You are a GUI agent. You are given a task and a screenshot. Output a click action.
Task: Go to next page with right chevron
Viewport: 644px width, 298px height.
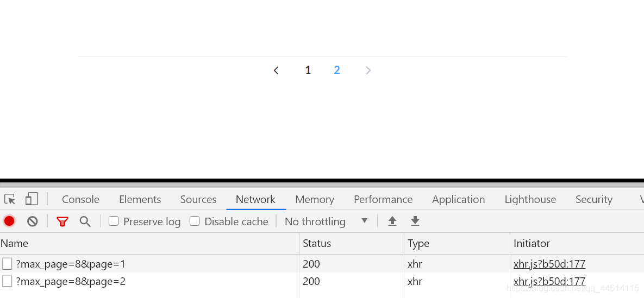tap(368, 70)
